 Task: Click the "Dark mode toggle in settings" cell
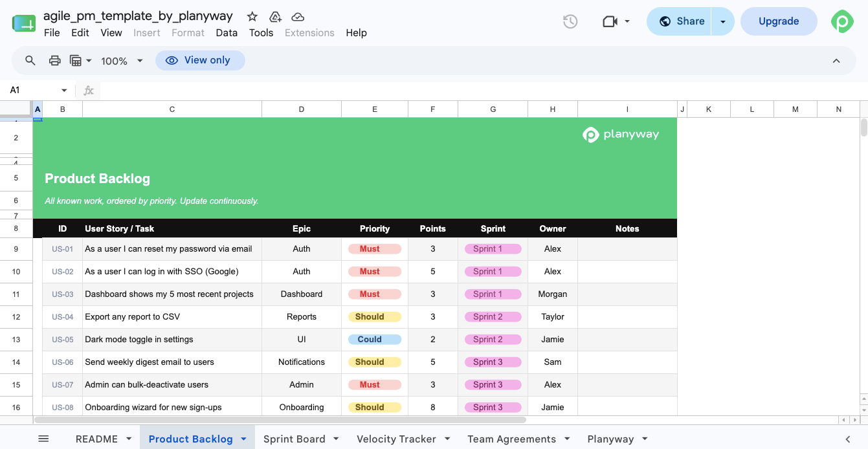[x=172, y=340]
